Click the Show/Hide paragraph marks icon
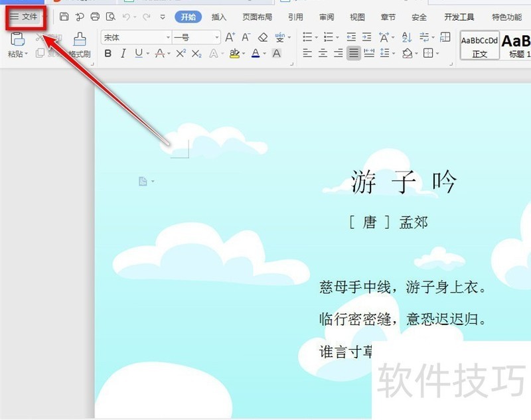 coord(424,37)
